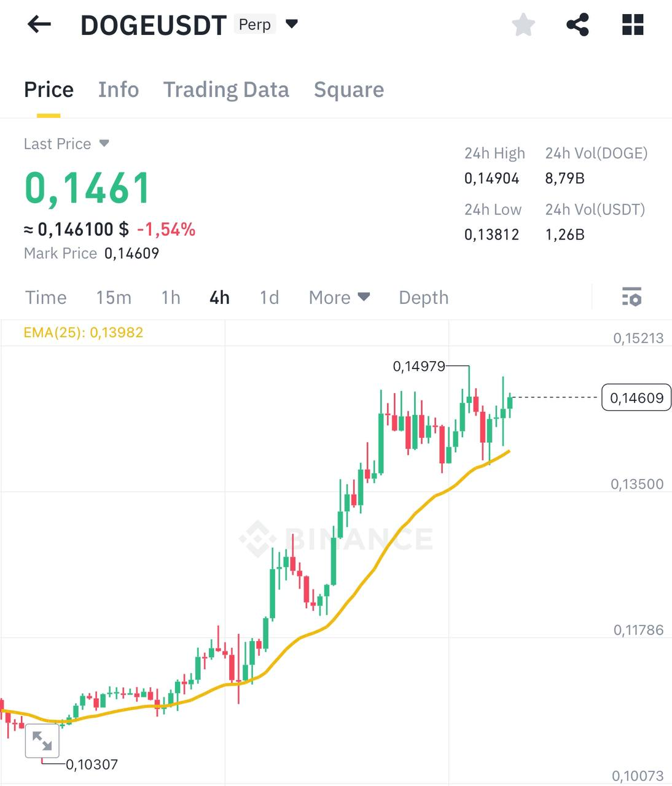The image size is (672, 786).
Task: Open the chart indicator settings icon
Action: click(632, 297)
